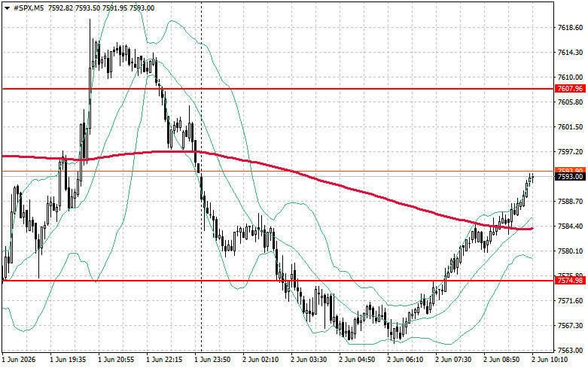Click the 7618.60 price scale value
Image resolution: width=588 pixels, height=368 pixels.
point(570,28)
